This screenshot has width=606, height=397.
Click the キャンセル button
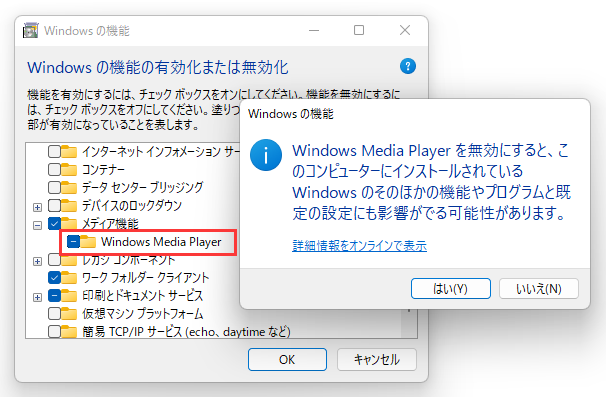pos(377,360)
